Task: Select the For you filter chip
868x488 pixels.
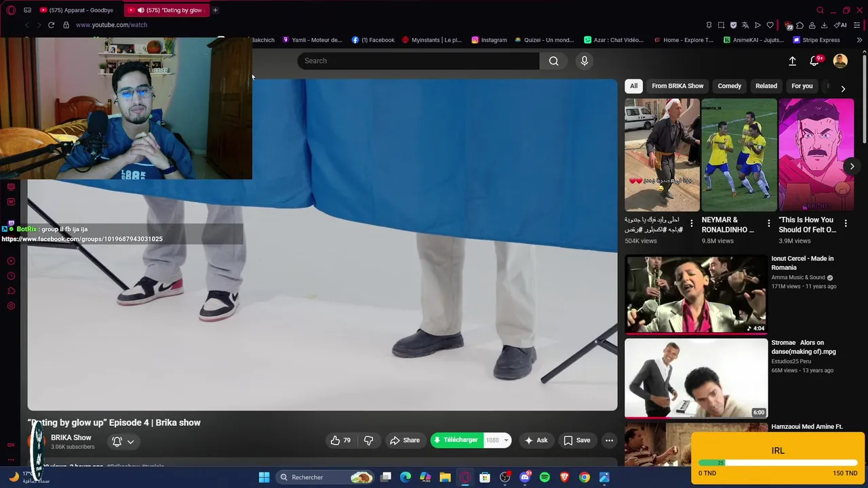Action: [x=802, y=86]
